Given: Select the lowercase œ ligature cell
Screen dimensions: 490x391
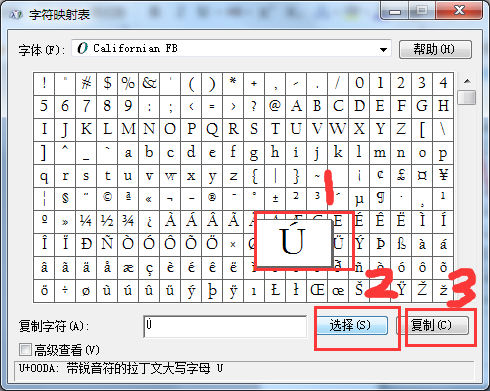Looking at the screenshot, I should point(338,291).
